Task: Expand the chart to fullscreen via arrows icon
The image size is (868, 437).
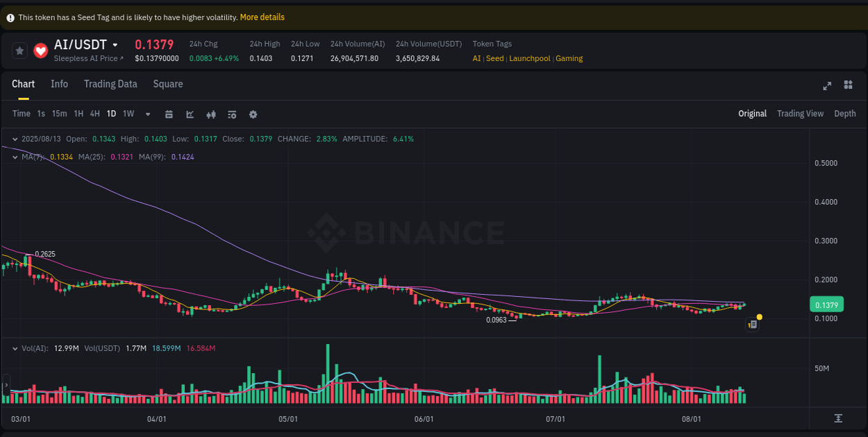Action: tap(826, 85)
